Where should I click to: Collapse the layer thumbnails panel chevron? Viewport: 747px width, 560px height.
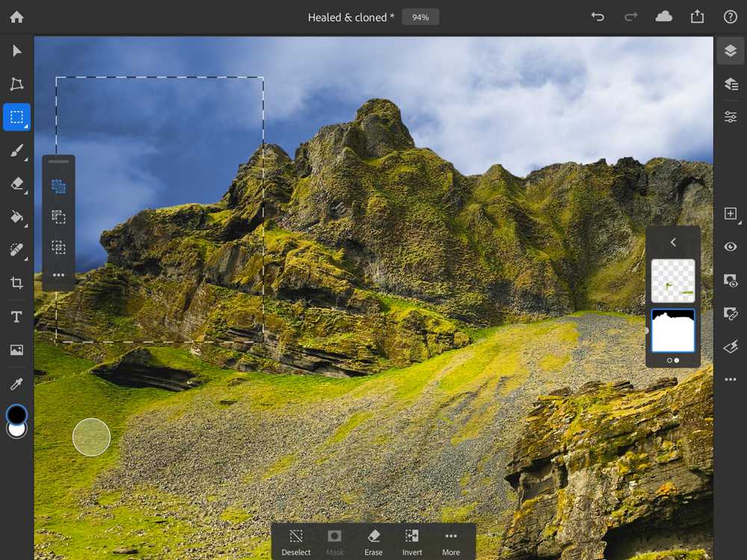point(673,242)
